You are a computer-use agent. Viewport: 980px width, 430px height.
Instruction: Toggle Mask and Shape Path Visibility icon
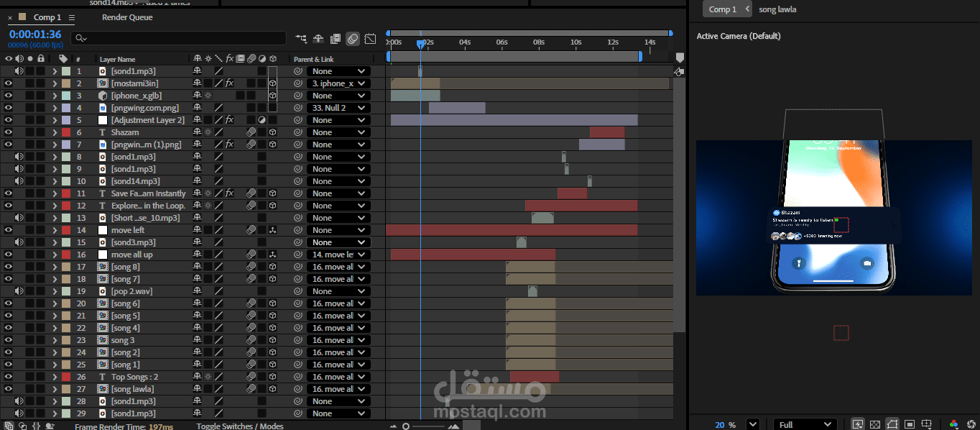pyautogui.click(x=892, y=424)
